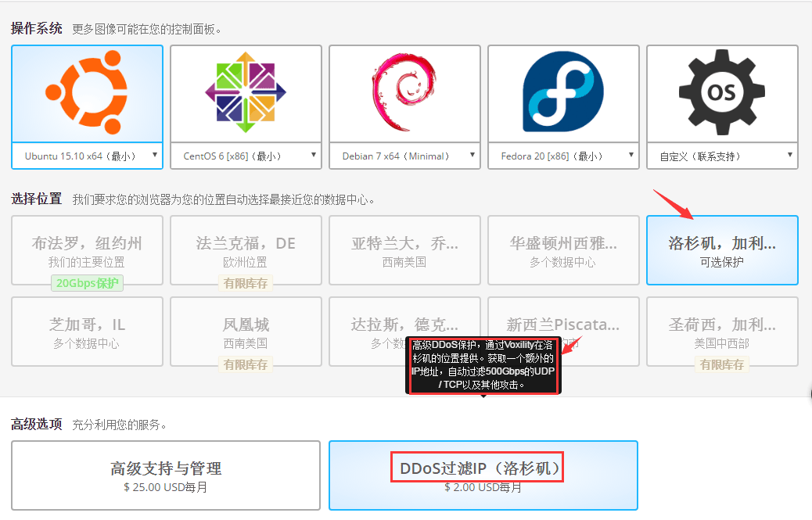
Task: Select the Ubuntu logo icon
Action: tap(87, 92)
